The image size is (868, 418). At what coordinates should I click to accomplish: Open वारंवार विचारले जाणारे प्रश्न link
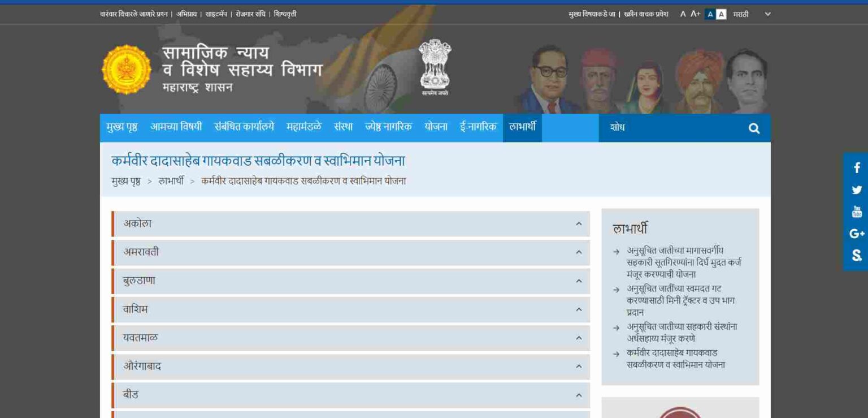pos(134,14)
